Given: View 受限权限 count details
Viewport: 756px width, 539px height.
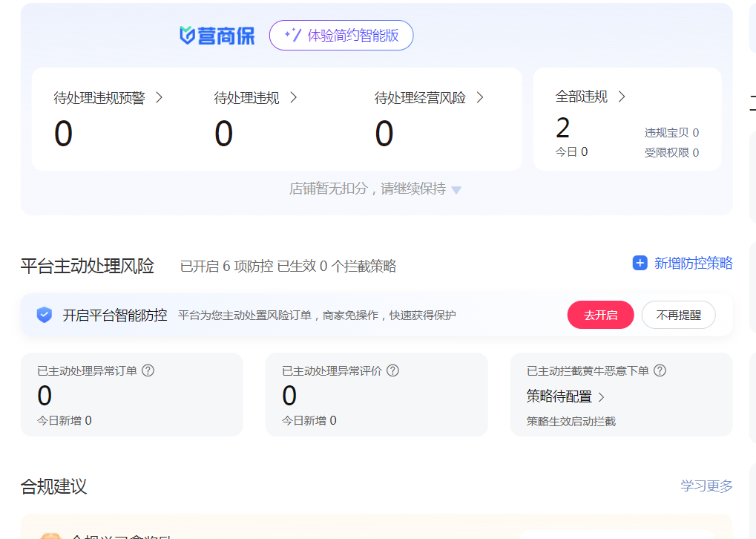Looking at the screenshot, I should pos(671,153).
